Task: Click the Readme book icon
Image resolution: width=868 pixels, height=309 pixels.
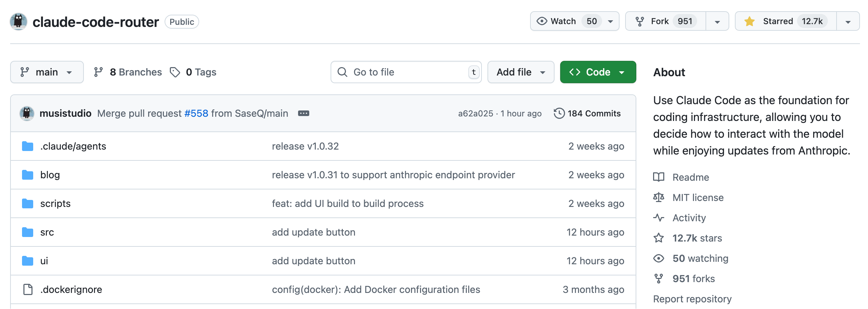Action: click(659, 177)
